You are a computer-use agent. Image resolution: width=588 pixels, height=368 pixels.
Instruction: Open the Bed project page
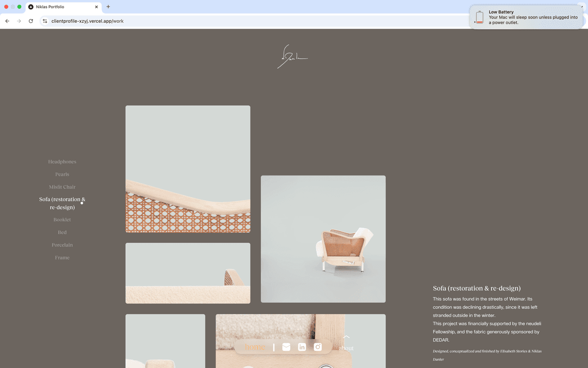[62, 232]
